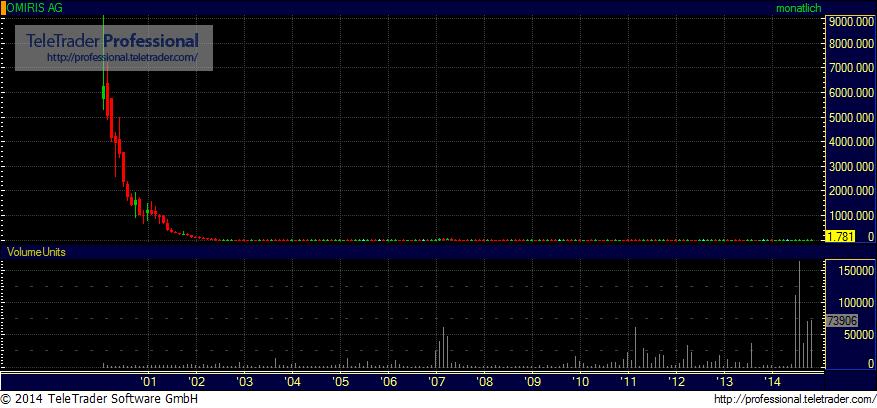The width and height of the screenshot is (877, 408).
Task: Click the tallest volume bar in 2014
Action: (x=799, y=315)
